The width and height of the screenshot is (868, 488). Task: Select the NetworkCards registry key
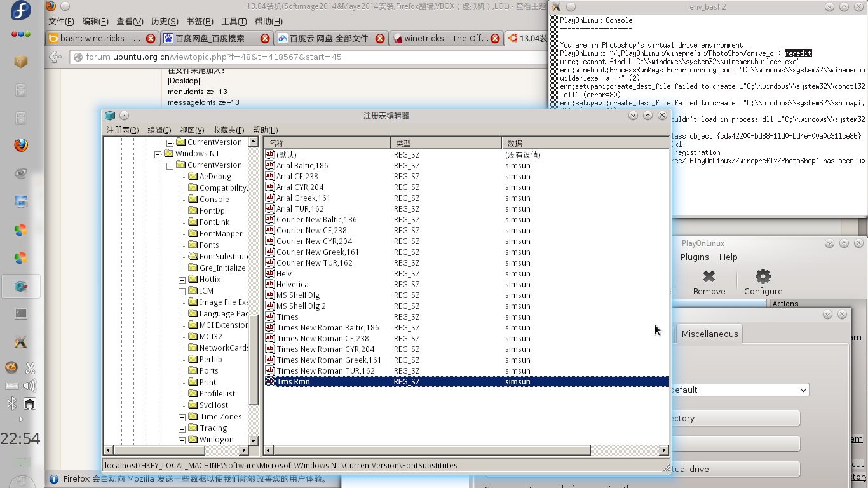click(x=224, y=348)
